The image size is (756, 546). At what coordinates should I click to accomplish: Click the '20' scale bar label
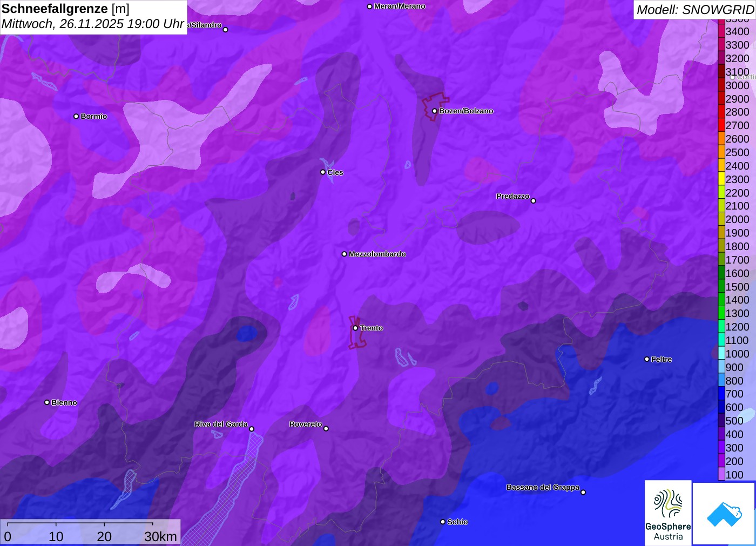[x=104, y=537]
